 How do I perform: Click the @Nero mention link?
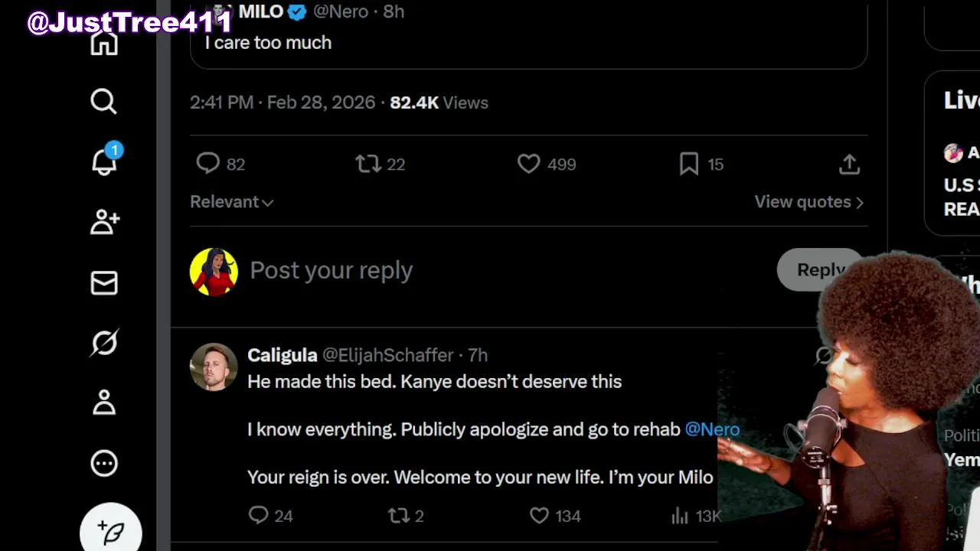tap(712, 429)
